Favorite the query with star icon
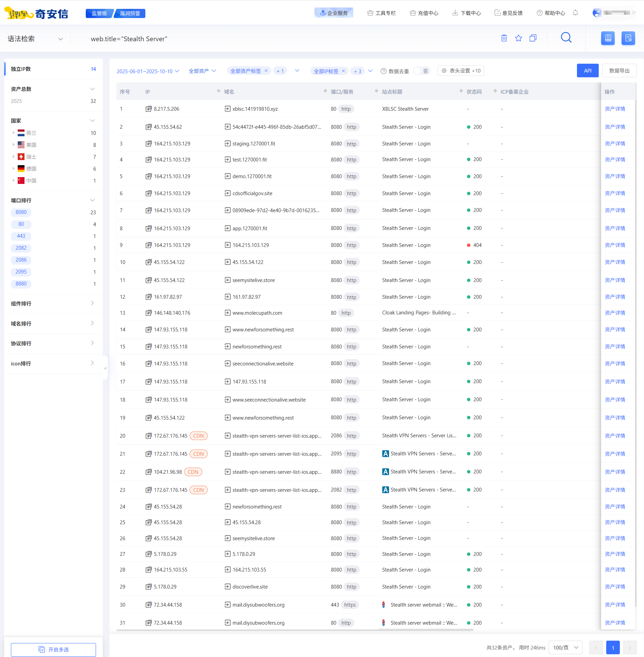Screen dimensions: 644x657 coord(518,38)
